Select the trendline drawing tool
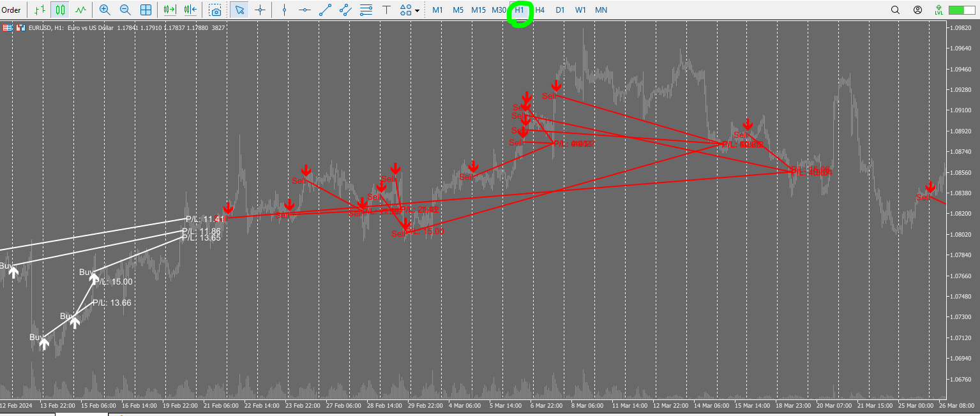The image size is (980, 416). [325, 10]
